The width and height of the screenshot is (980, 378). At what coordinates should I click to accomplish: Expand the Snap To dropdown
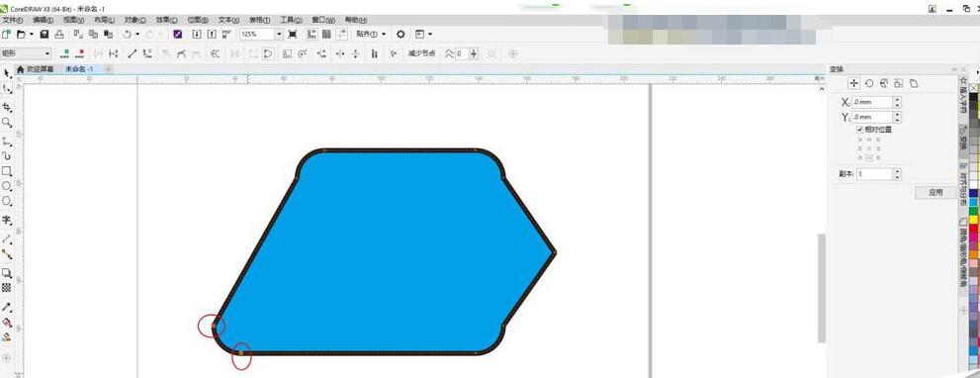(371, 34)
